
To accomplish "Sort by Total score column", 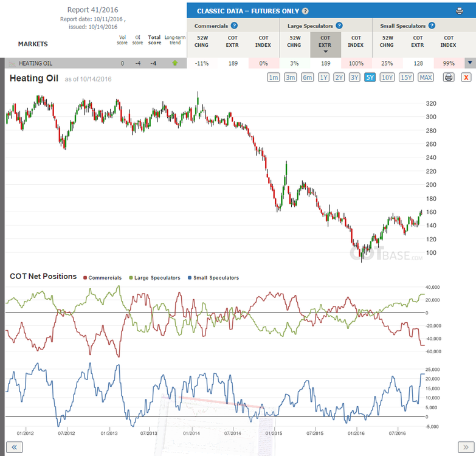I will pyautogui.click(x=154, y=40).
